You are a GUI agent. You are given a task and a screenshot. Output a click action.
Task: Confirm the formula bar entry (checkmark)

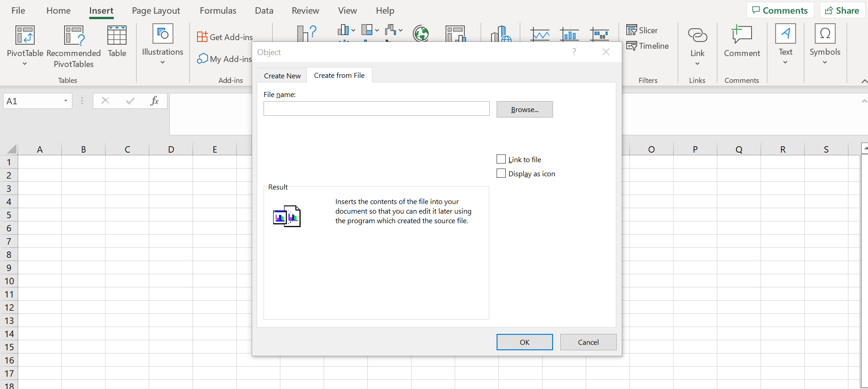tap(130, 101)
